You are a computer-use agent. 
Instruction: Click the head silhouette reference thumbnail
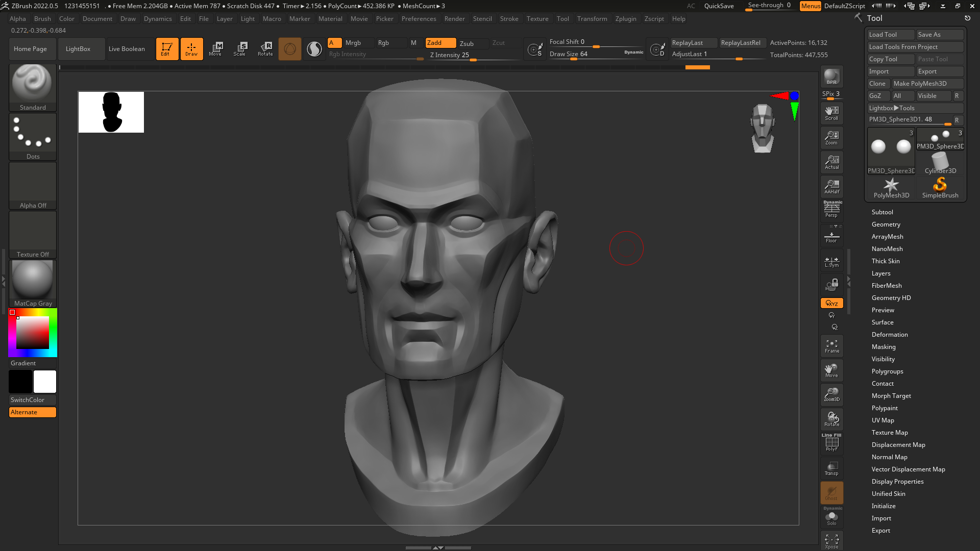111,112
